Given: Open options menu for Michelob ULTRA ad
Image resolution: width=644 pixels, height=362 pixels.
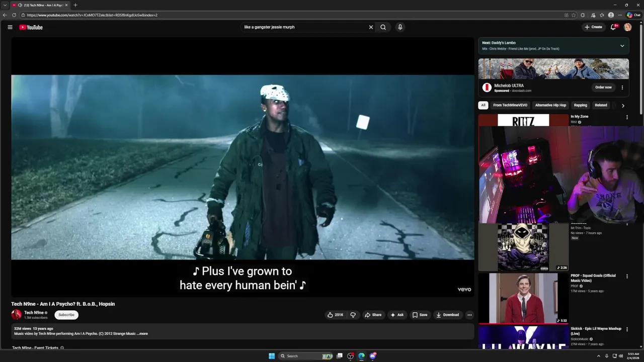Looking at the screenshot, I should (x=622, y=87).
